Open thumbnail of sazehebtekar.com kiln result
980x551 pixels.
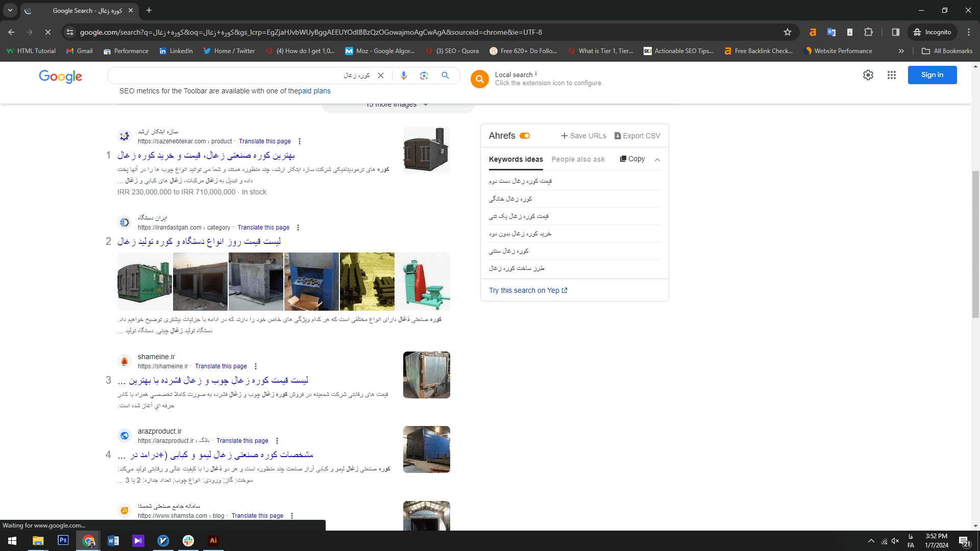point(427,150)
